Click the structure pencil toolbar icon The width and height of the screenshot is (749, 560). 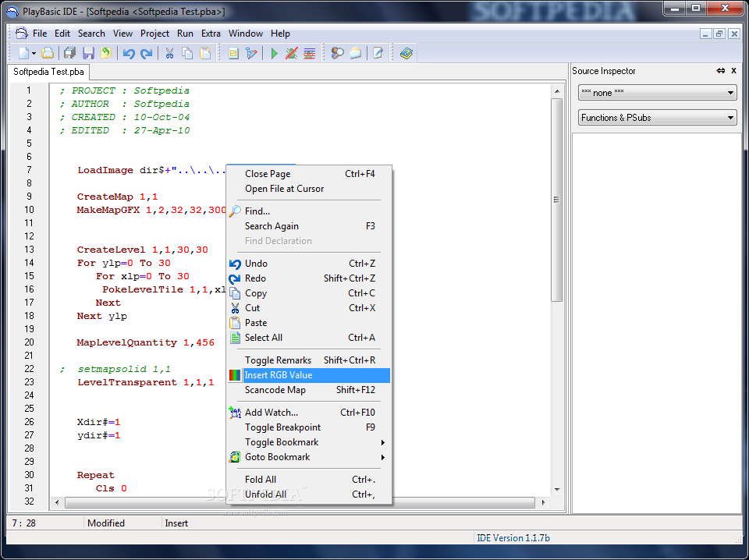point(251,54)
